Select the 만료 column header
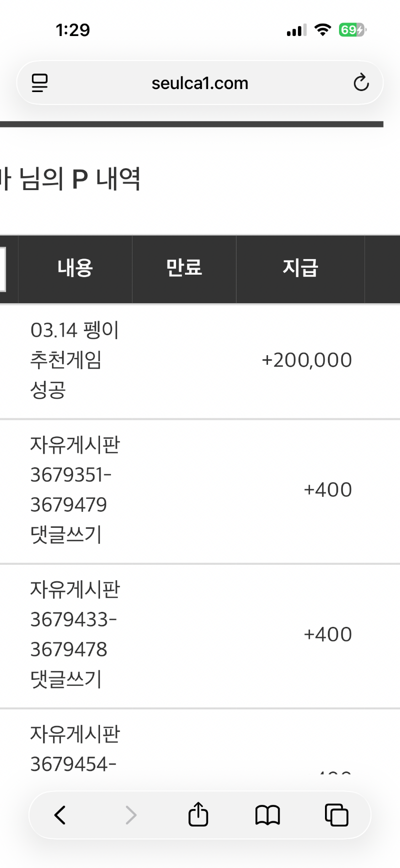 (183, 268)
